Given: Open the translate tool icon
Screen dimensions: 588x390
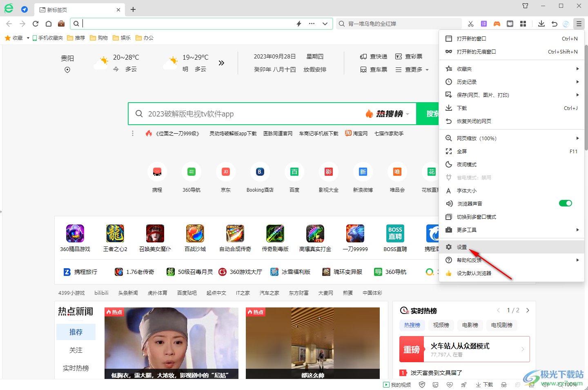Looking at the screenshot, I should coord(484,24).
